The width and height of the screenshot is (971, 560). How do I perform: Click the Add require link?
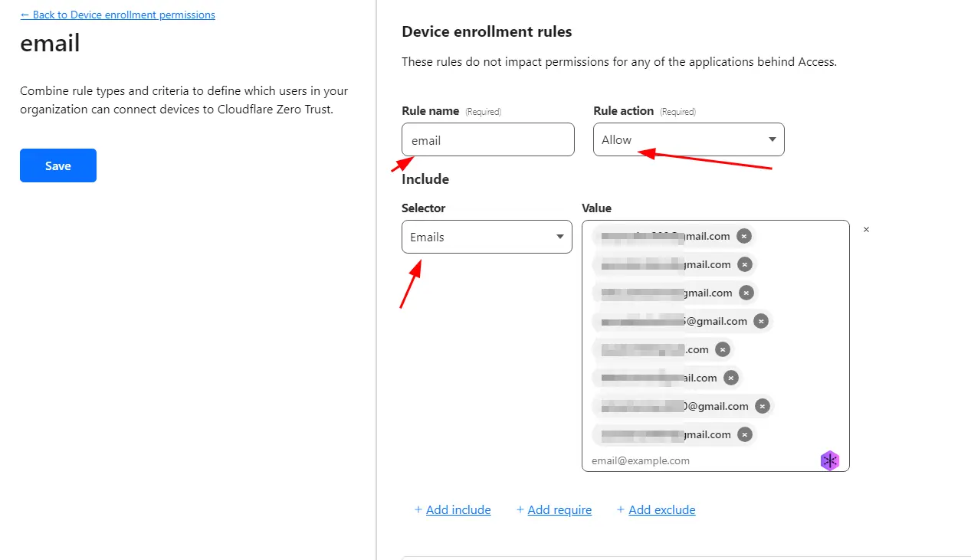559,509
